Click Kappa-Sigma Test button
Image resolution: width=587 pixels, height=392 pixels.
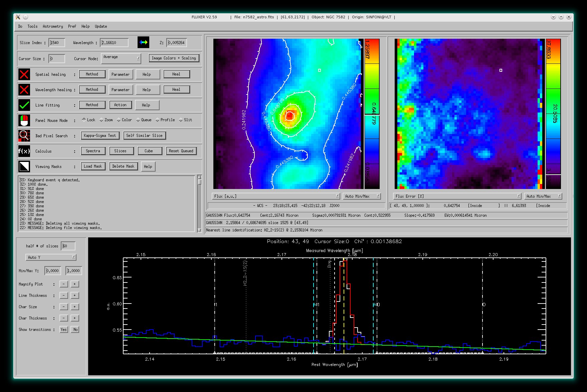(100, 136)
